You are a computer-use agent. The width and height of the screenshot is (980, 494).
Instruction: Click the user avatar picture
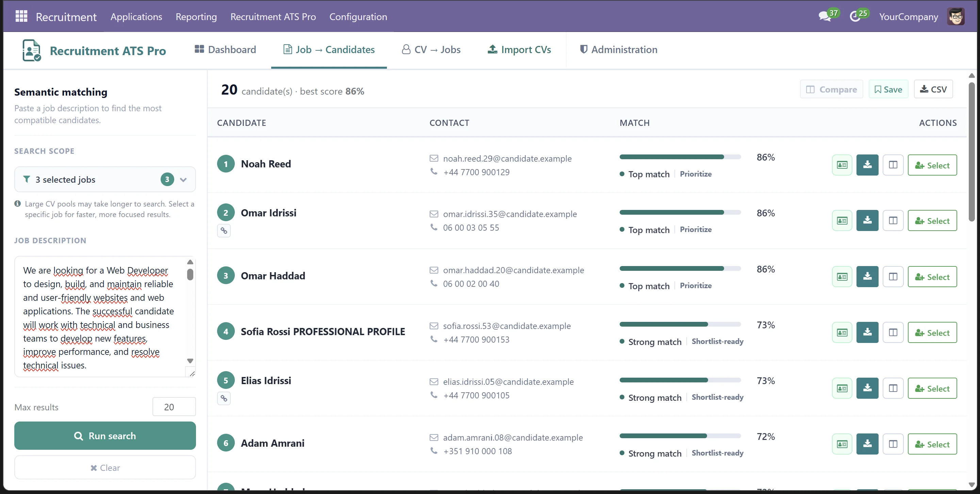(x=955, y=16)
